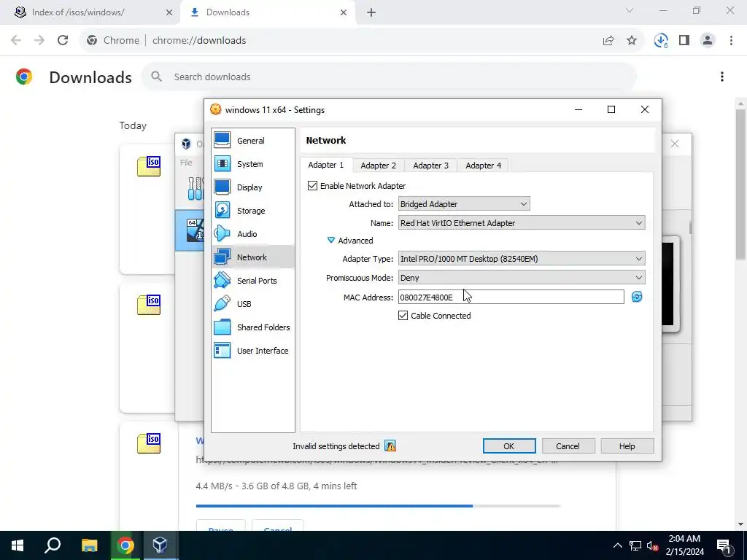747x560 pixels.
Task: Click the MAC Address input field
Action: 511,297
